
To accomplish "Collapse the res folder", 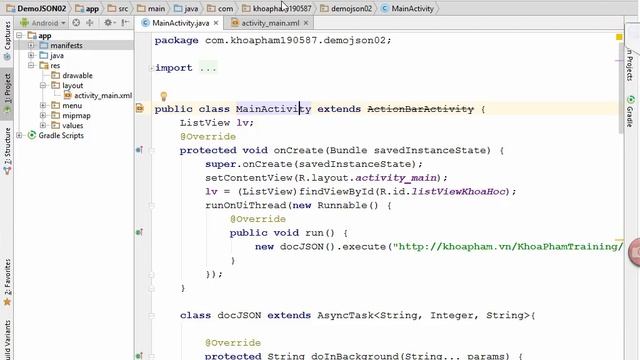I will pyautogui.click(x=31, y=65).
